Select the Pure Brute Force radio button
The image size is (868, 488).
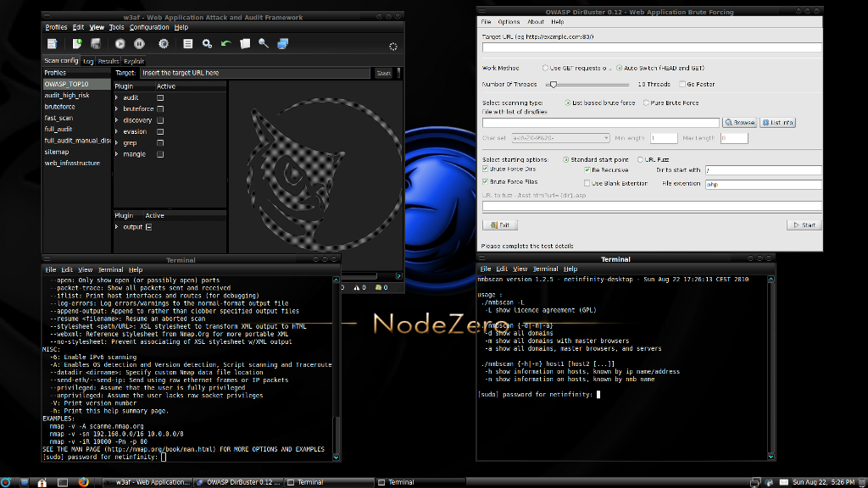tap(645, 103)
